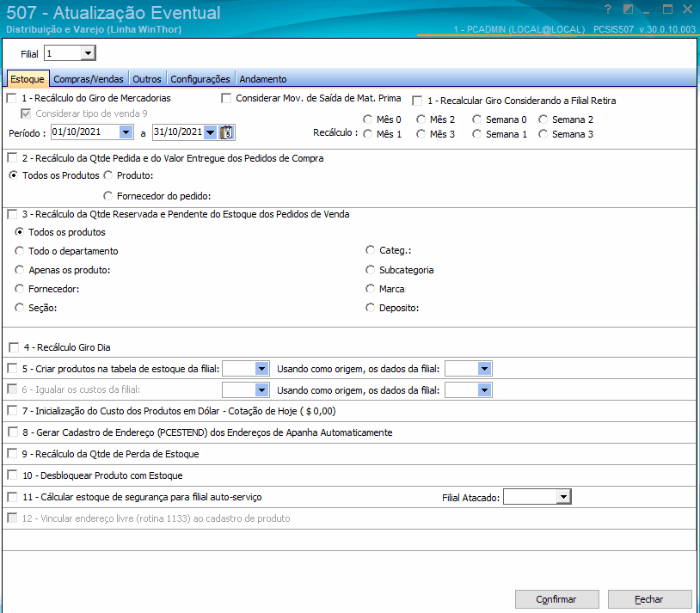
Task: Select the Todos os Produtos radio button
Action: pos(14,175)
